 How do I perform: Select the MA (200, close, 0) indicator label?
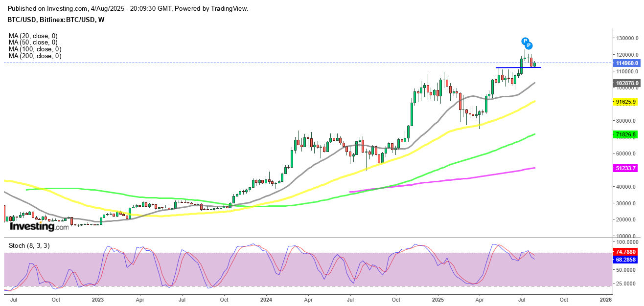(x=35, y=56)
